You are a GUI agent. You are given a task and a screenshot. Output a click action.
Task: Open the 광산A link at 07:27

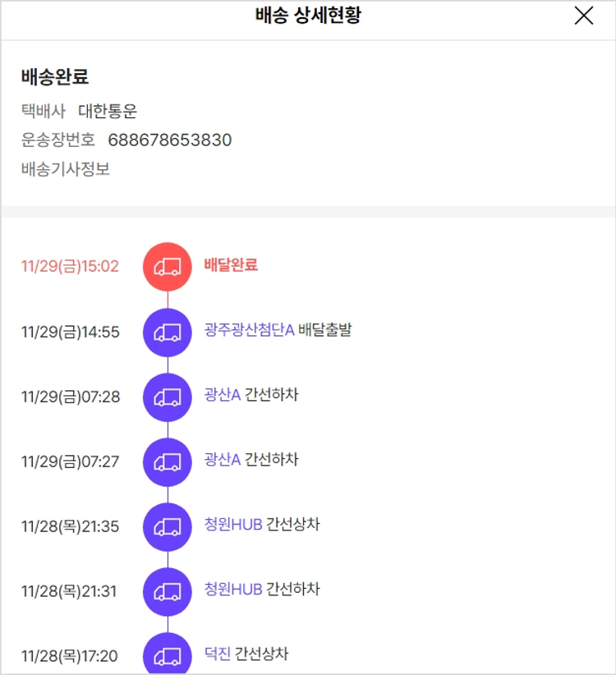pyautogui.click(x=223, y=459)
